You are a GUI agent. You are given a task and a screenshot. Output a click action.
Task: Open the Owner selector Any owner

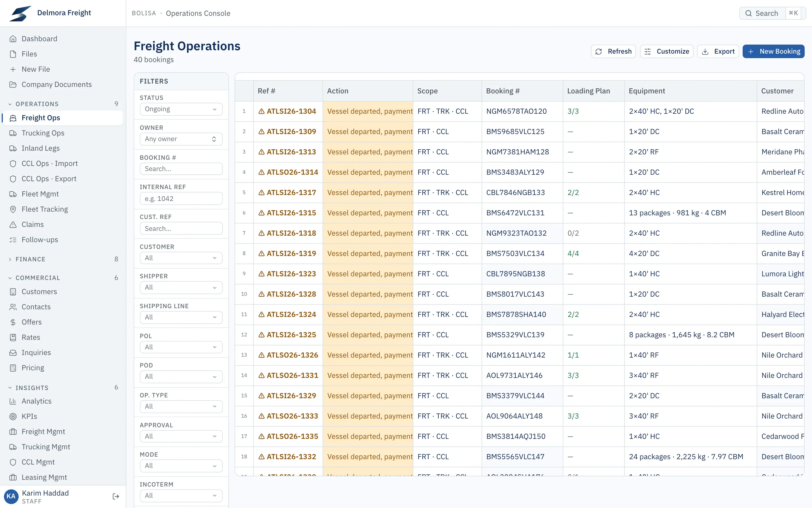(x=181, y=139)
